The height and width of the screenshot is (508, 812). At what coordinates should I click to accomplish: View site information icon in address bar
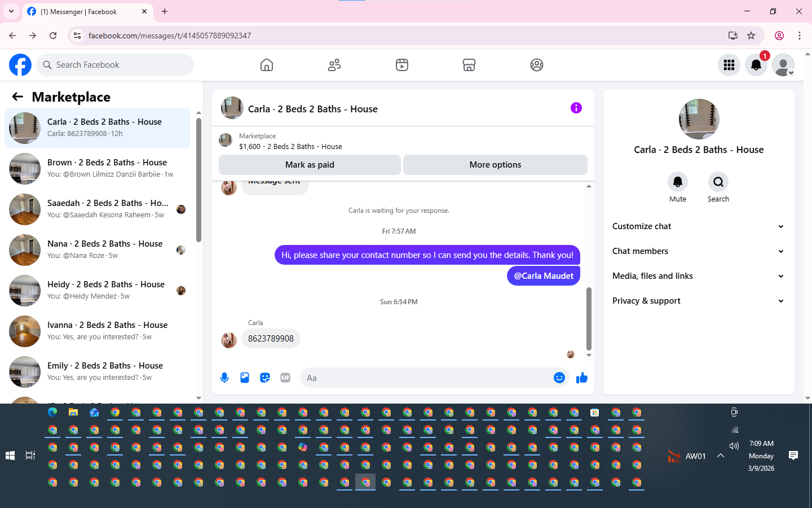click(x=77, y=36)
